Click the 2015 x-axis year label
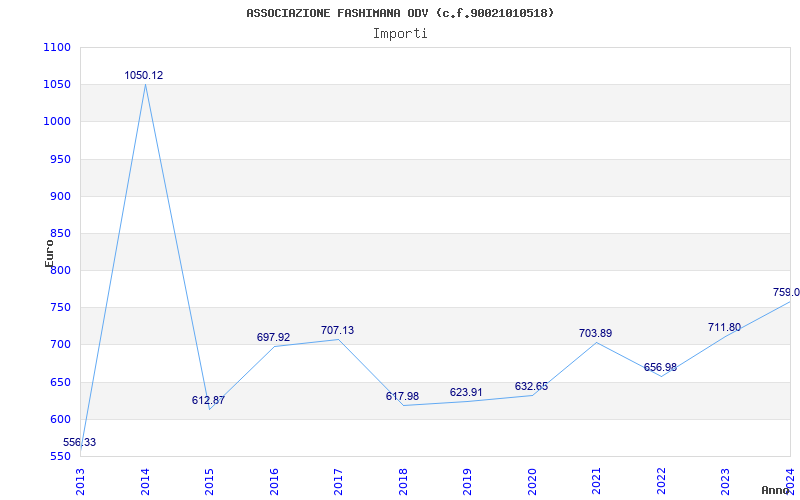 click(x=209, y=482)
